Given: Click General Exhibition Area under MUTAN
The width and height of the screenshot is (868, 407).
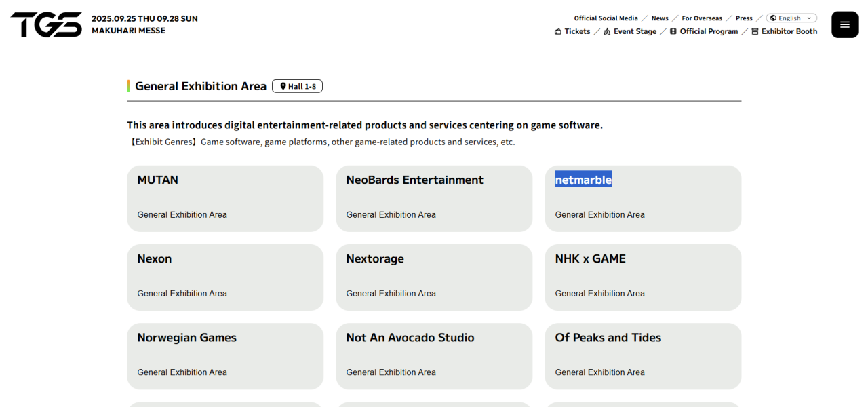Looking at the screenshot, I should pyautogui.click(x=182, y=215).
